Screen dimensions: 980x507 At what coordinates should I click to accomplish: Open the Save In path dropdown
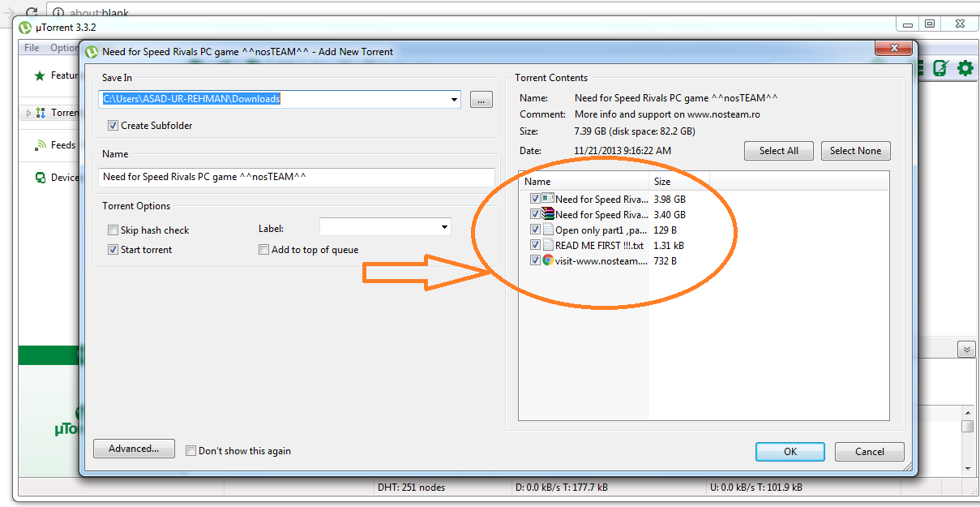coord(454,100)
